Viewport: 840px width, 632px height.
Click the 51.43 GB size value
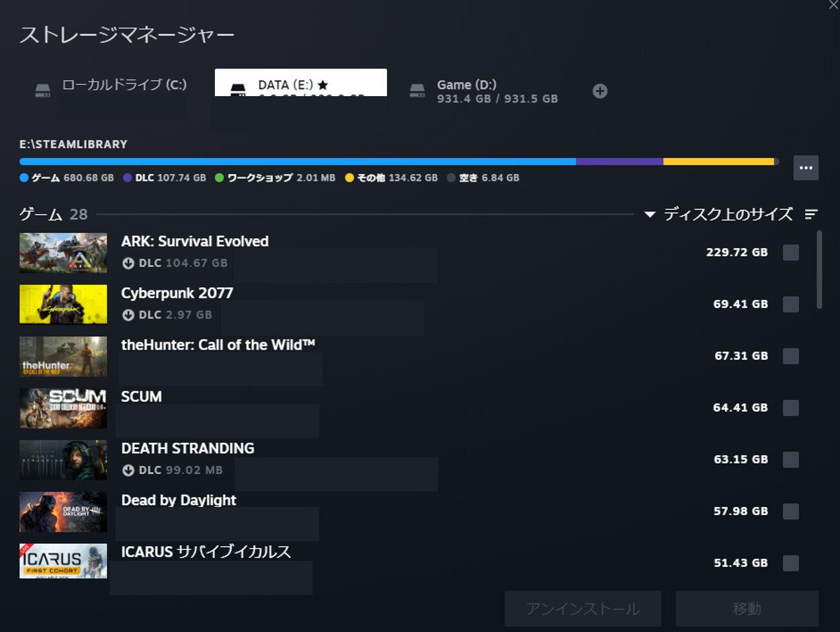[x=741, y=563]
